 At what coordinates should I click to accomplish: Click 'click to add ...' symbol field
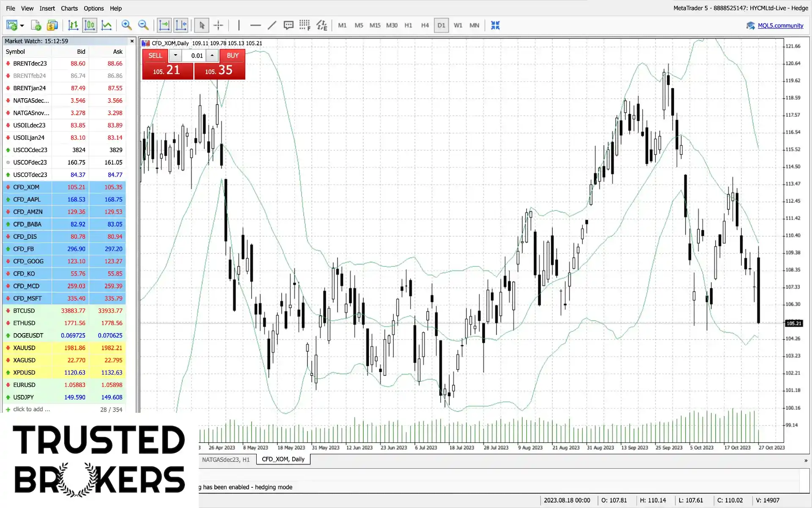pyautogui.click(x=31, y=409)
